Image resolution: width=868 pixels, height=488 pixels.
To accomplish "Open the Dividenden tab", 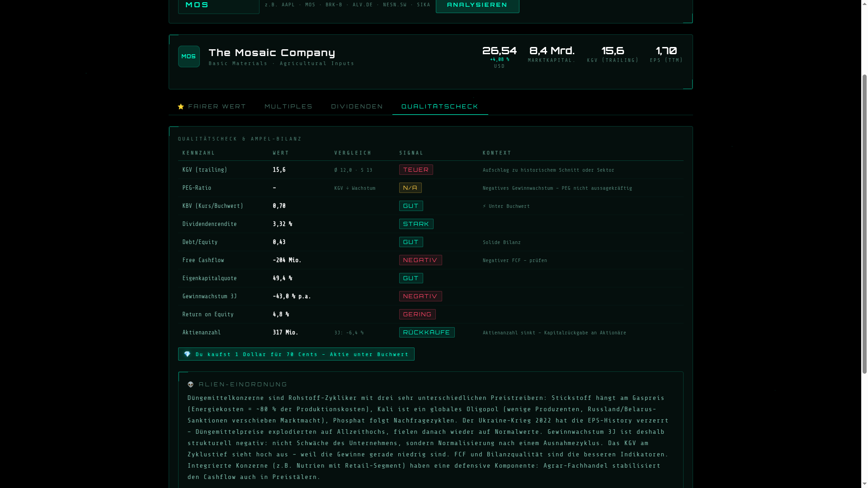I will (x=357, y=107).
